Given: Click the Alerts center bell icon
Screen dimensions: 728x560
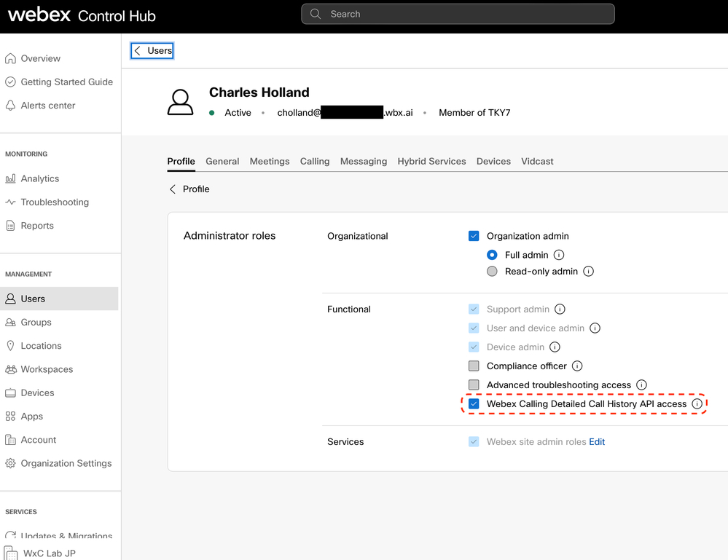Looking at the screenshot, I should [10, 106].
